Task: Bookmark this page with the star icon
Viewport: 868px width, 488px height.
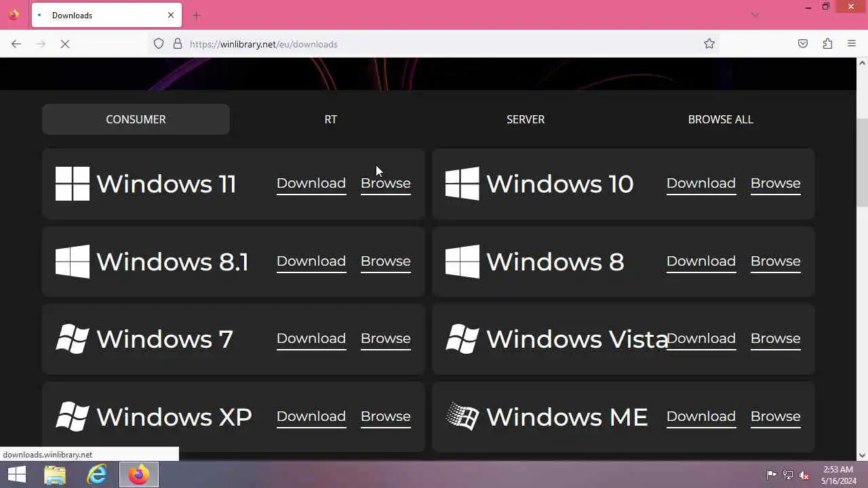Action: 709,44
